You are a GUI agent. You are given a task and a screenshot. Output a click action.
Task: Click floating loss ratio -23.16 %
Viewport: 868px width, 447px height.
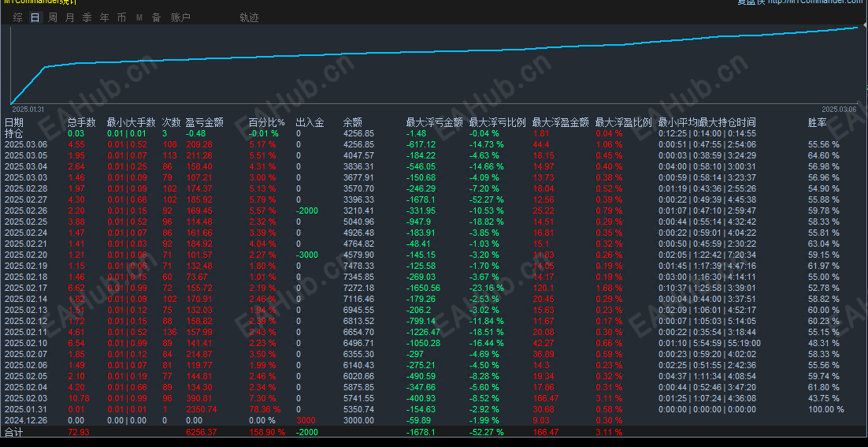tap(487, 288)
